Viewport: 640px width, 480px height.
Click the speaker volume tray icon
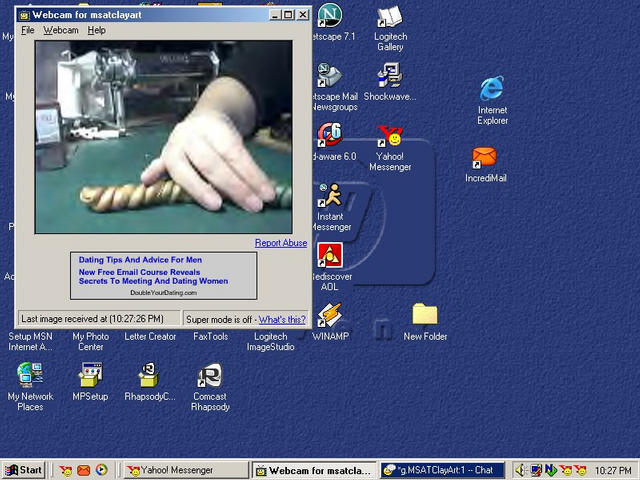[x=520, y=471]
